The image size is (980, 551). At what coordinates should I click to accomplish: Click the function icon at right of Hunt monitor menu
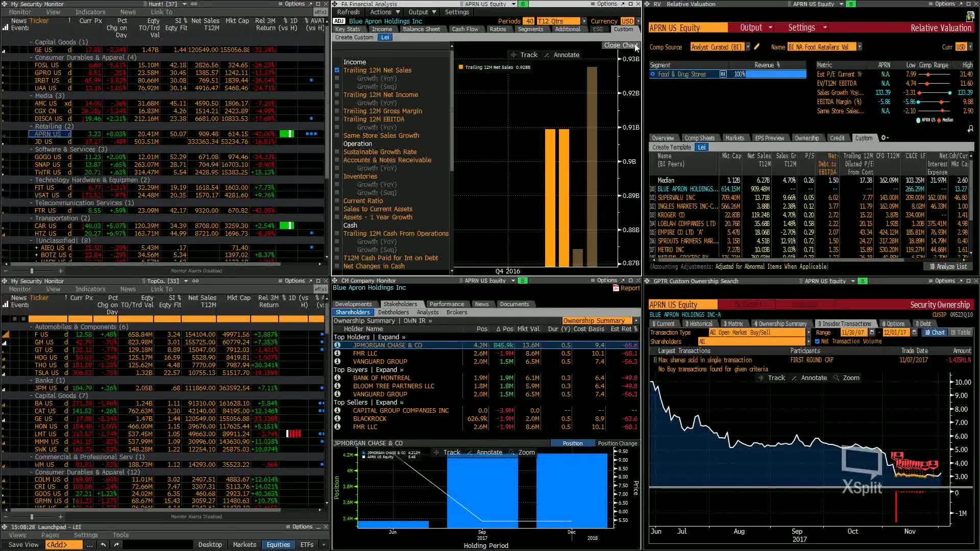[320, 12]
